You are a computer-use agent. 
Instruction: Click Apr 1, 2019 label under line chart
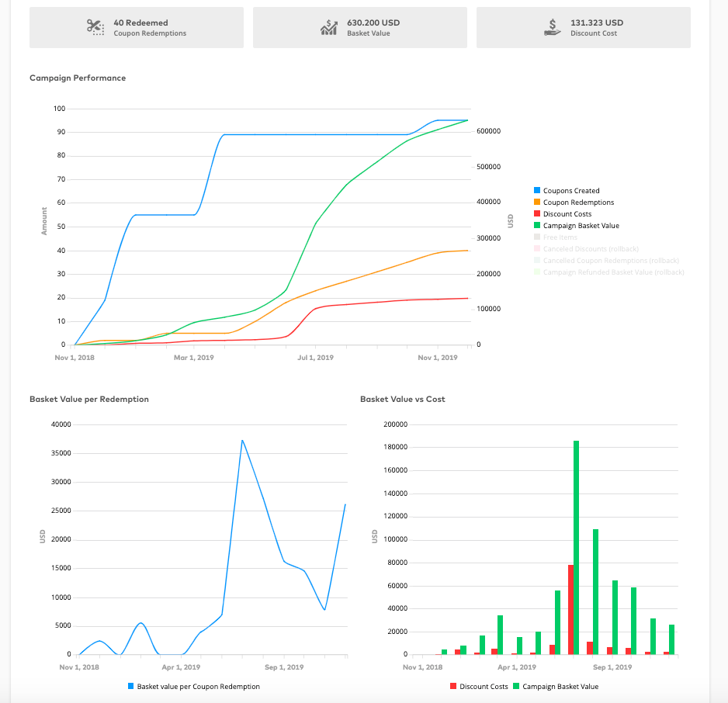(x=181, y=667)
